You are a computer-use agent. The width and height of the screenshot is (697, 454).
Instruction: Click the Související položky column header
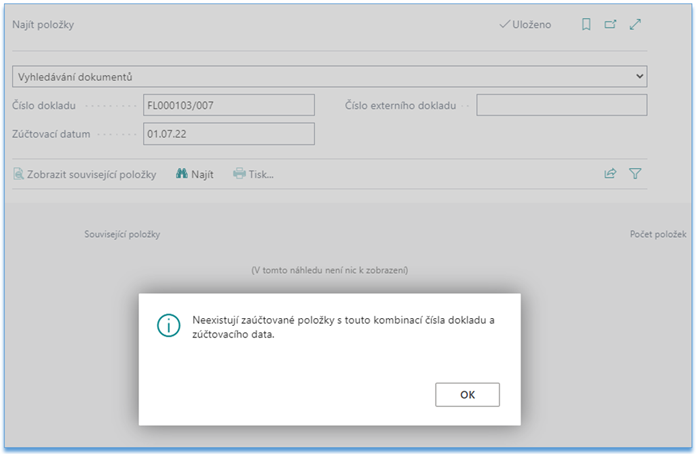[x=122, y=234]
